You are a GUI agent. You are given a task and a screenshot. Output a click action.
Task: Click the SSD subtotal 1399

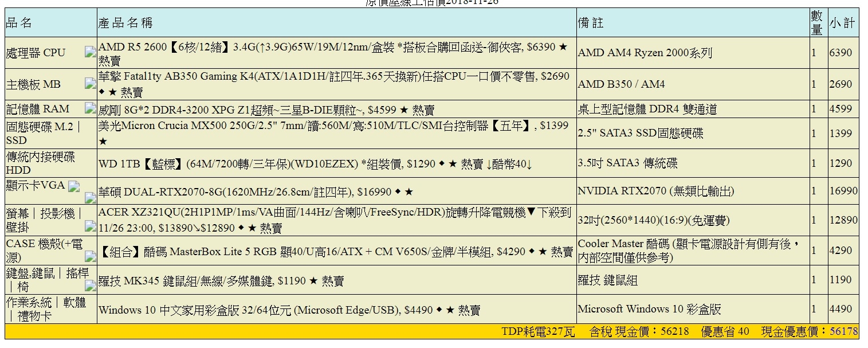pyautogui.click(x=840, y=134)
